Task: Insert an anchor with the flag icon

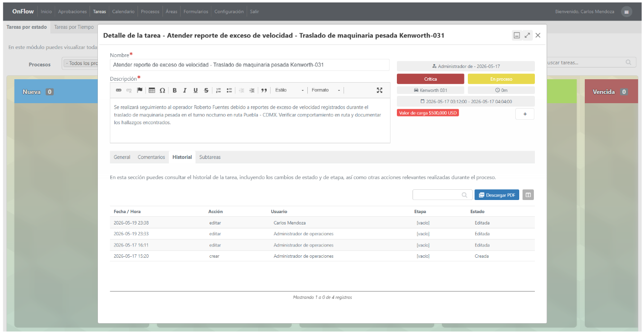Action: pos(139,90)
